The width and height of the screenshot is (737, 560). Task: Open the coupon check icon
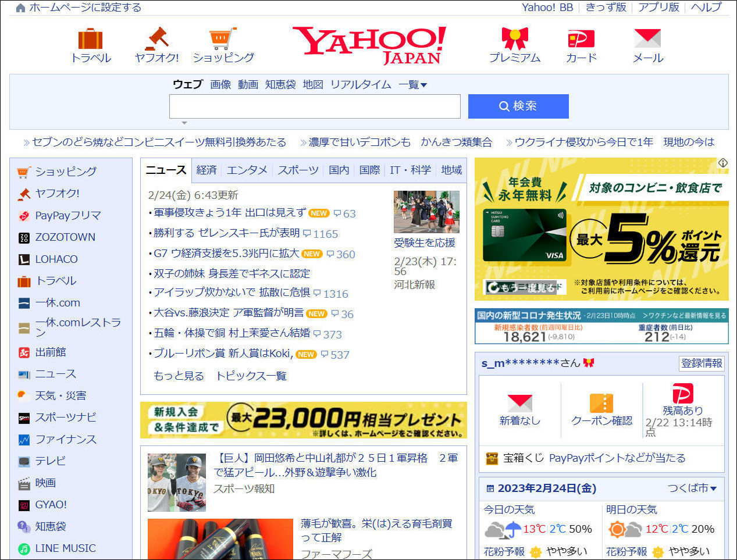click(601, 404)
